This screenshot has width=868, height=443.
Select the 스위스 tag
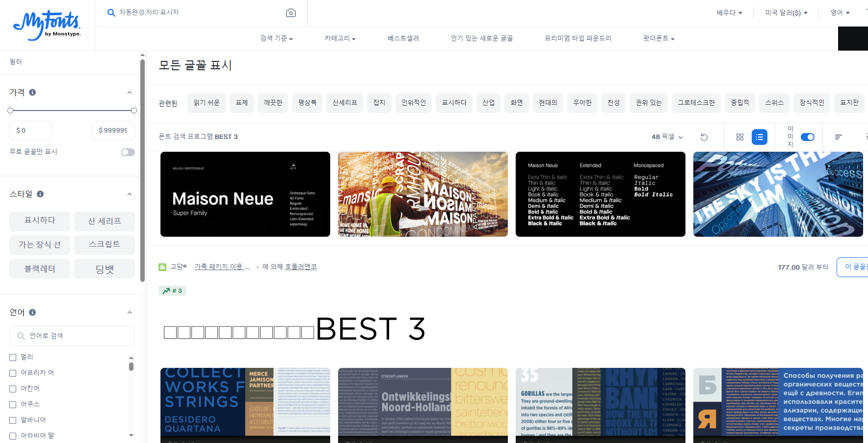(774, 103)
